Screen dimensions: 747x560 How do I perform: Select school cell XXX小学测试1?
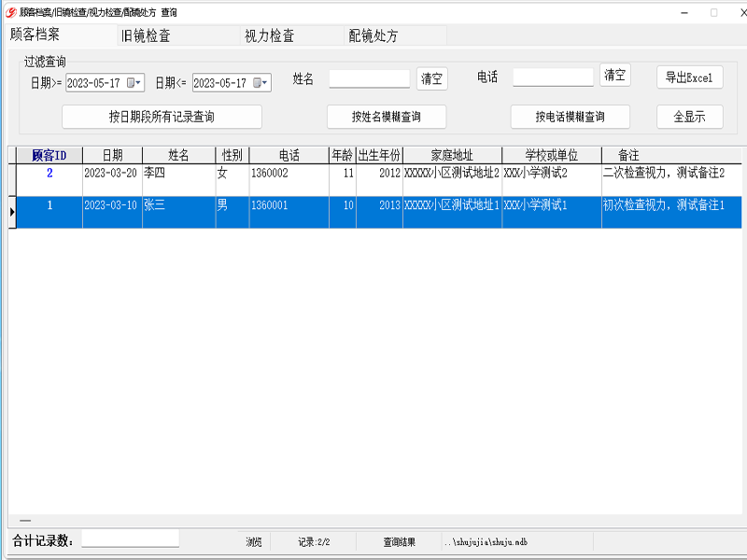552,212
